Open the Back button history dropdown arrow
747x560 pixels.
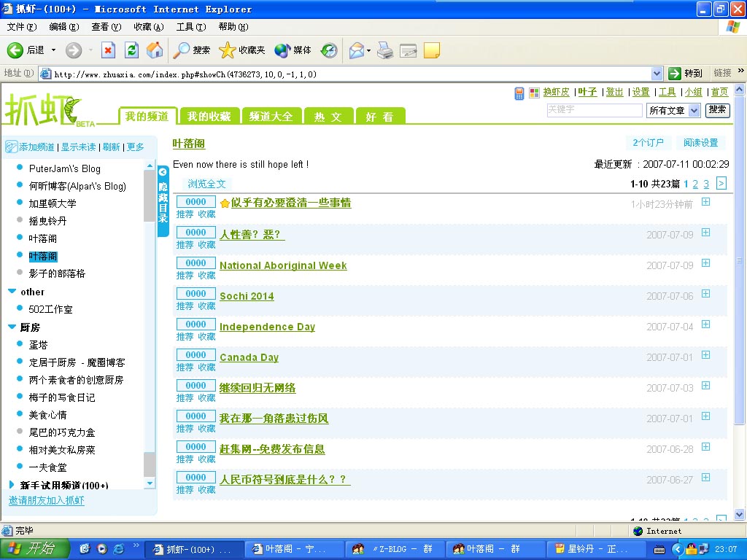click(53, 50)
